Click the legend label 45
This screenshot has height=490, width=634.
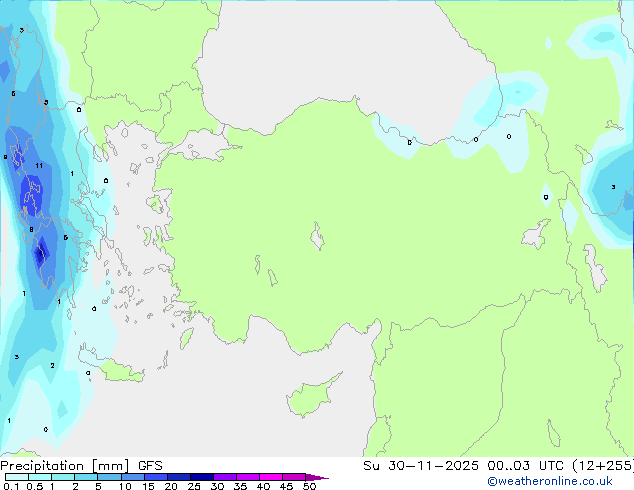286,486
